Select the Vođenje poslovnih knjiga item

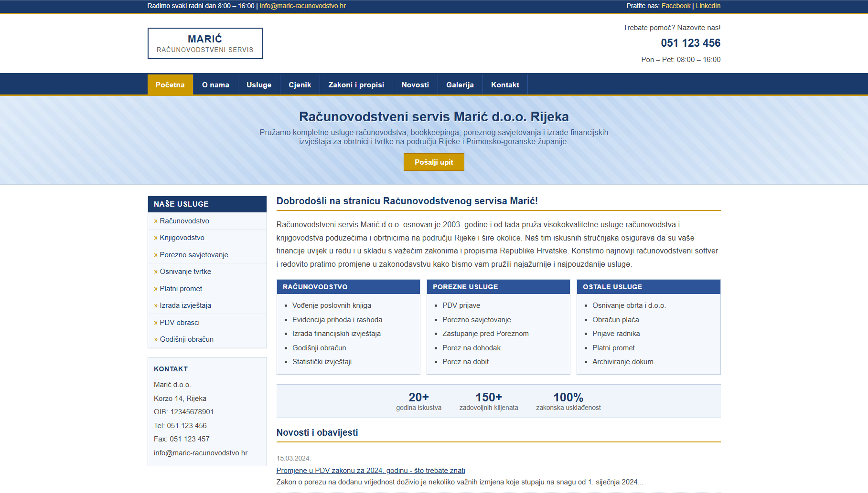click(x=332, y=305)
